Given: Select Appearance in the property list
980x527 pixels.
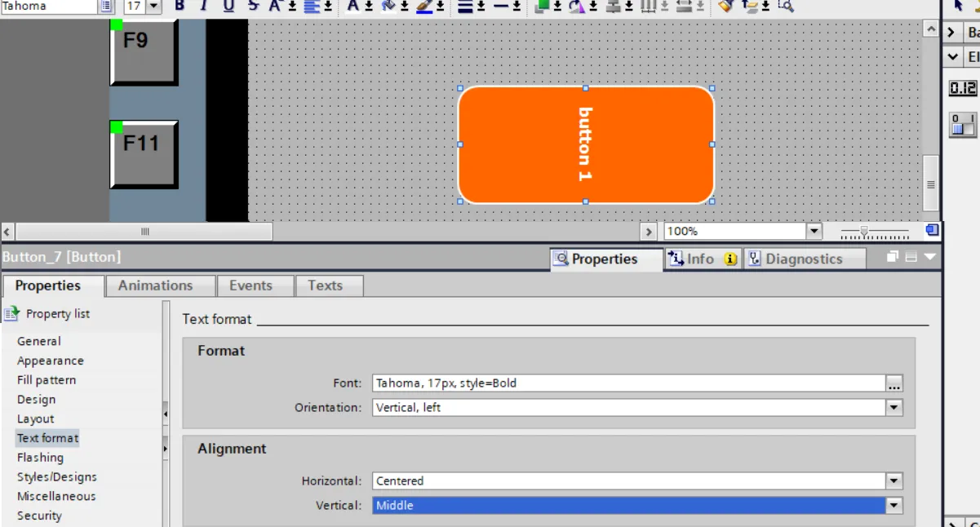Looking at the screenshot, I should [51, 361].
